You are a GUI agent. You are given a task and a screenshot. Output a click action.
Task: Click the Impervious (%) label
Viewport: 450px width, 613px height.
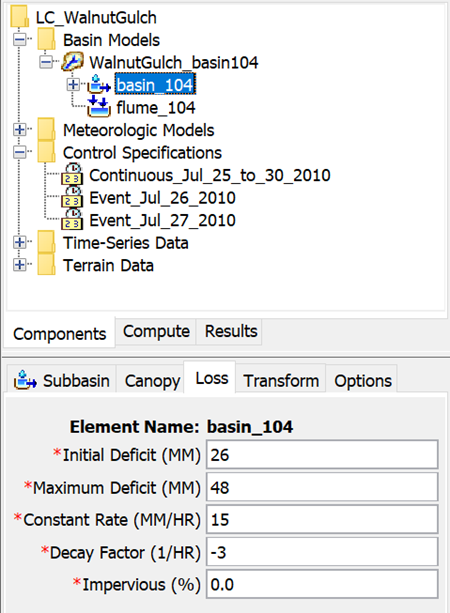coord(137,585)
